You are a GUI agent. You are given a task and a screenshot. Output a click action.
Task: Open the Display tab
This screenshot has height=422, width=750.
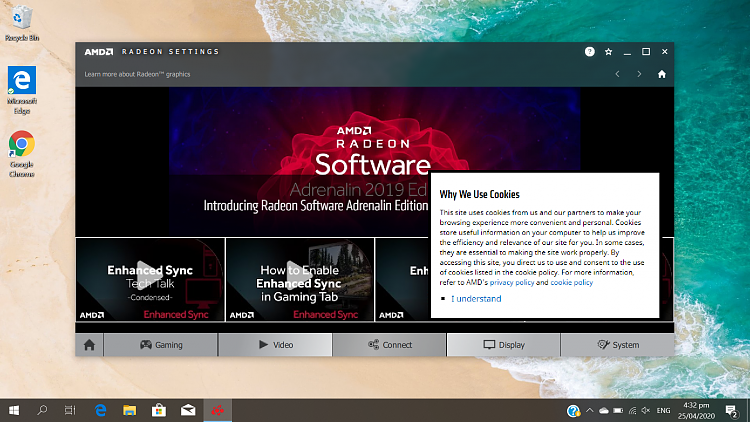pos(504,345)
